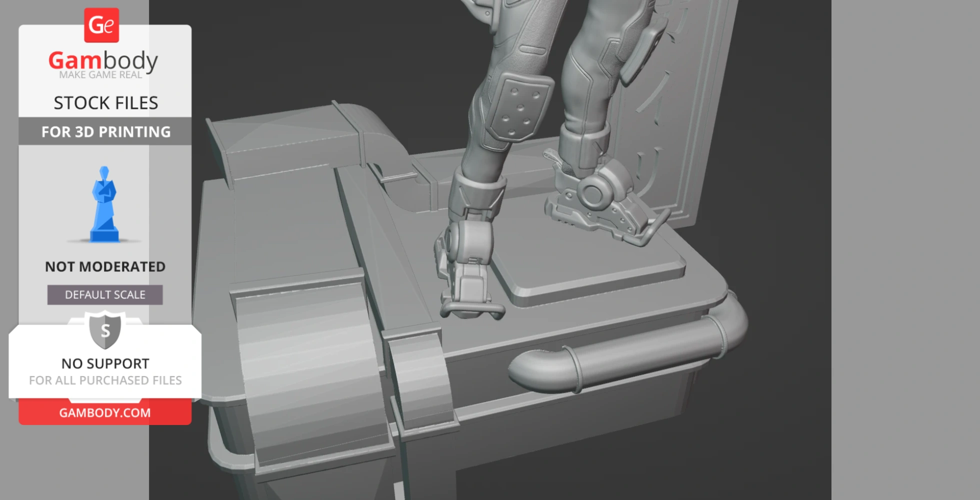Screen dimensions: 980x500
Task: Open the GAMBODY.COM link
Action: tap(105, 412)
